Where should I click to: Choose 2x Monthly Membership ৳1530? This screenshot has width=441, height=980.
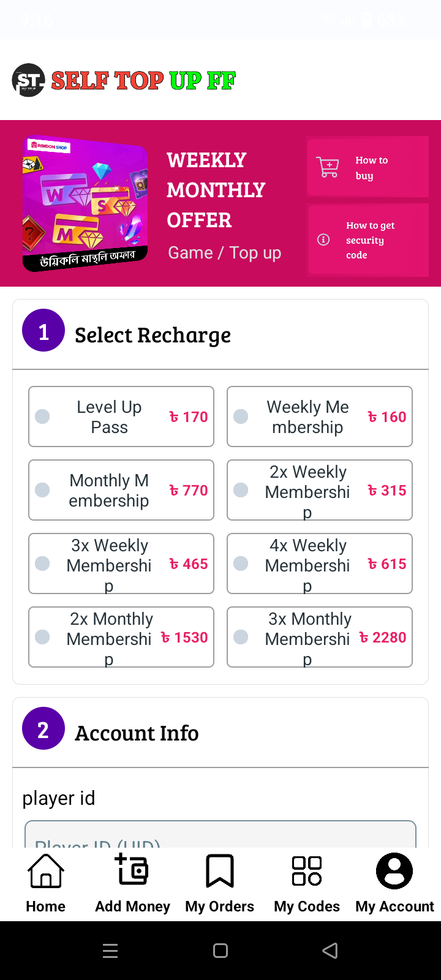pyautogui.click(x=121, y=637)
